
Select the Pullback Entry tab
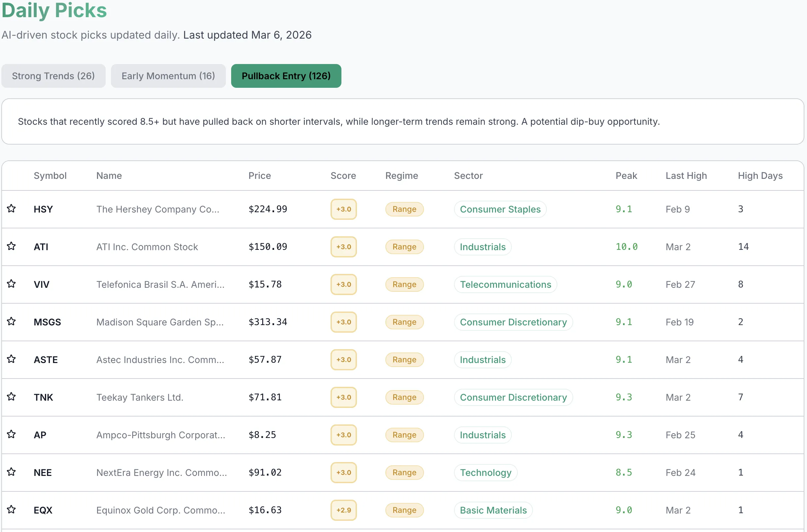click(286, 76)
